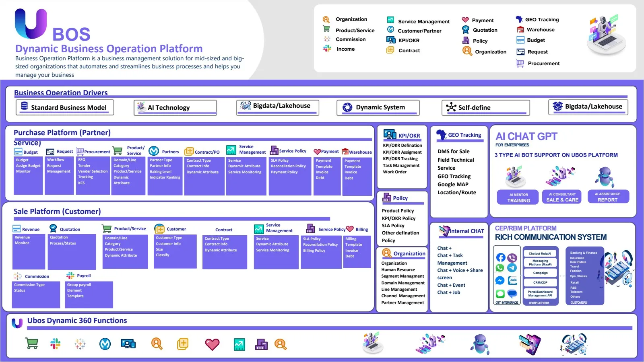Click the Chatbot Rule/AI box in RBM Platform
644x362 pixels.
540,253
